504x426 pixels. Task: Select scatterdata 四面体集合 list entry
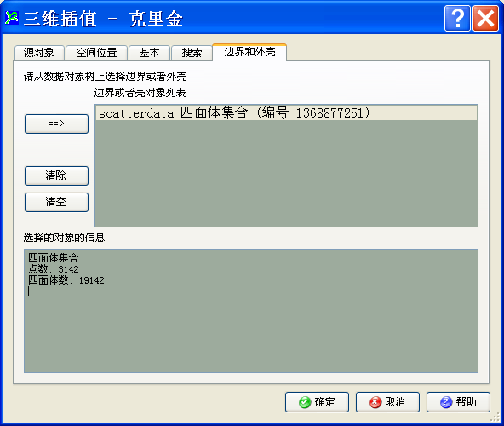286,113
